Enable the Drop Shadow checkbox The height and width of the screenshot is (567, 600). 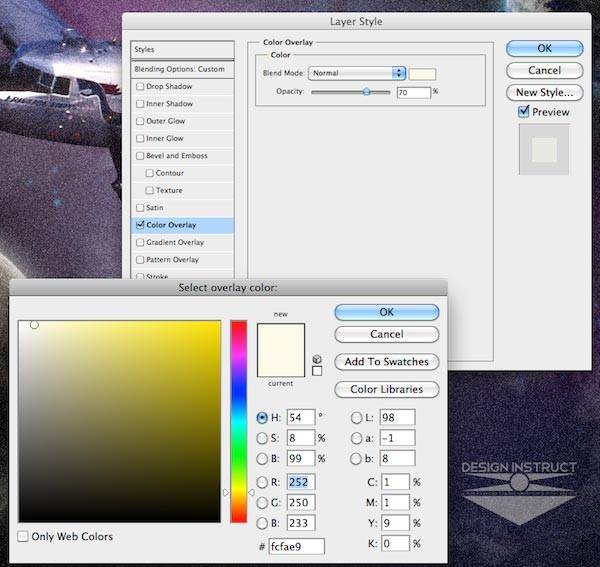coord(140,87)
